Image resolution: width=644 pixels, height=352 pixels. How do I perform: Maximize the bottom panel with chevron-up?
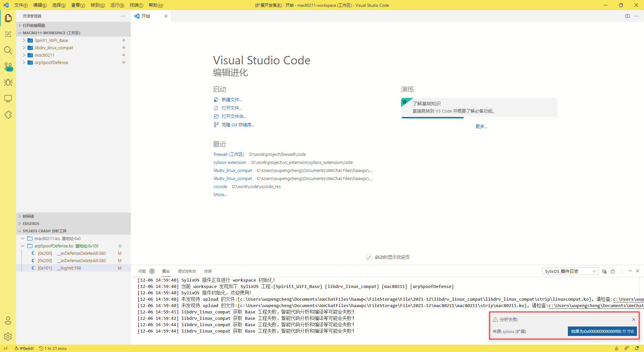[x=630, y=271]
